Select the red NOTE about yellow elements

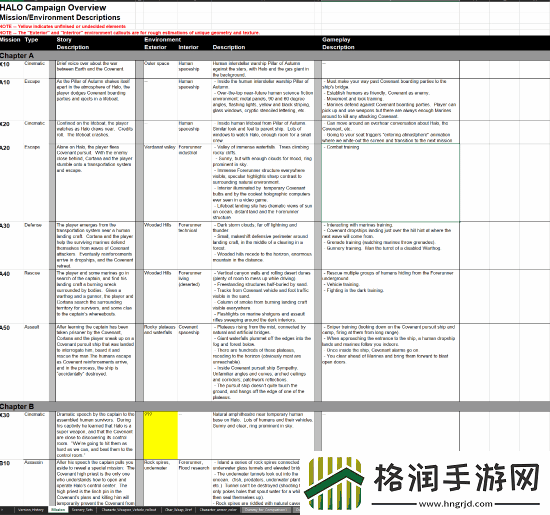pos(63,26)
